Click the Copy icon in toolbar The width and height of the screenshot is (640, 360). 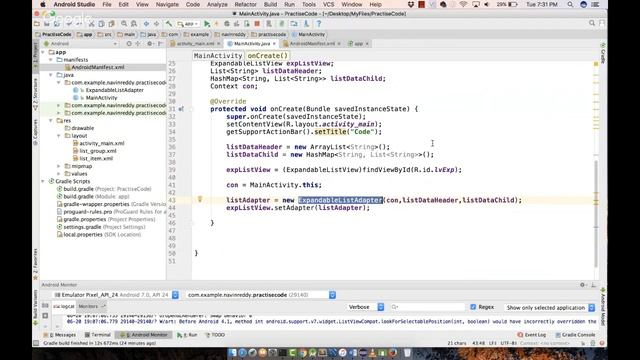(x=101, y=24)
